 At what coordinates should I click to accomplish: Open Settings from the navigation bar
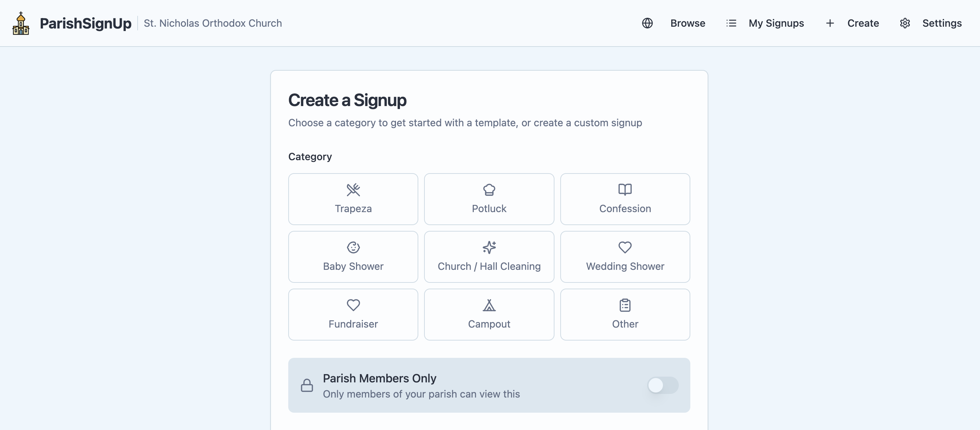tap(941, 23)
